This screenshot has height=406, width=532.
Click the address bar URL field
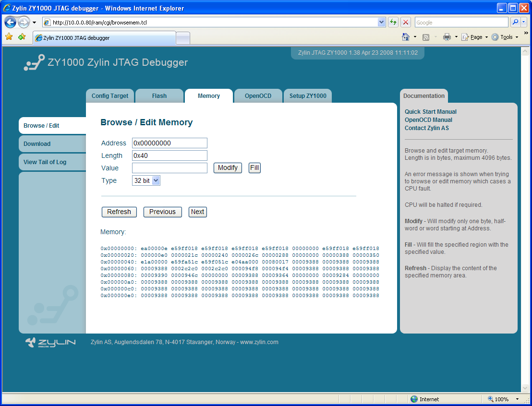point(210,23)
